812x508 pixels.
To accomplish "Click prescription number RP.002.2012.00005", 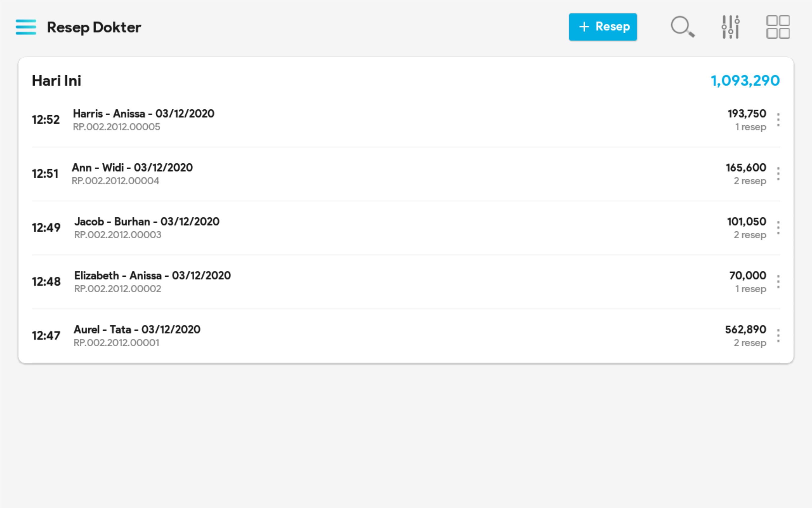I will pyautogui.click(x=117, y=127).
